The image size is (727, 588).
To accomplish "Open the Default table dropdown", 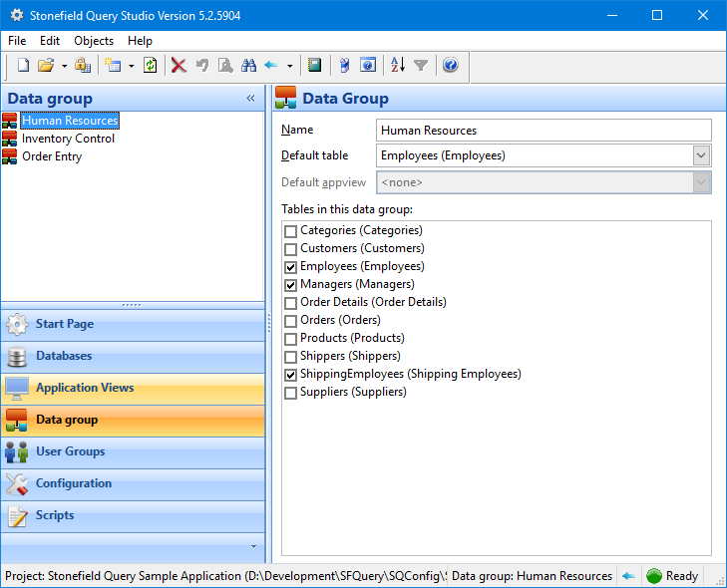I will click(701, 155).
